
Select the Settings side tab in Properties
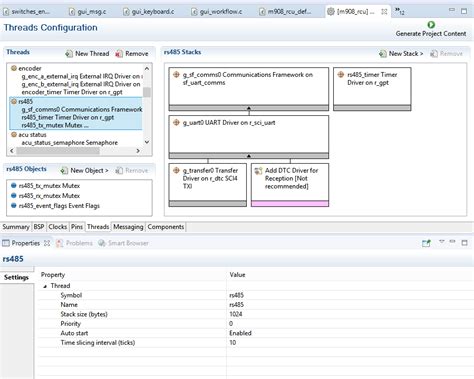pos(16,277)
